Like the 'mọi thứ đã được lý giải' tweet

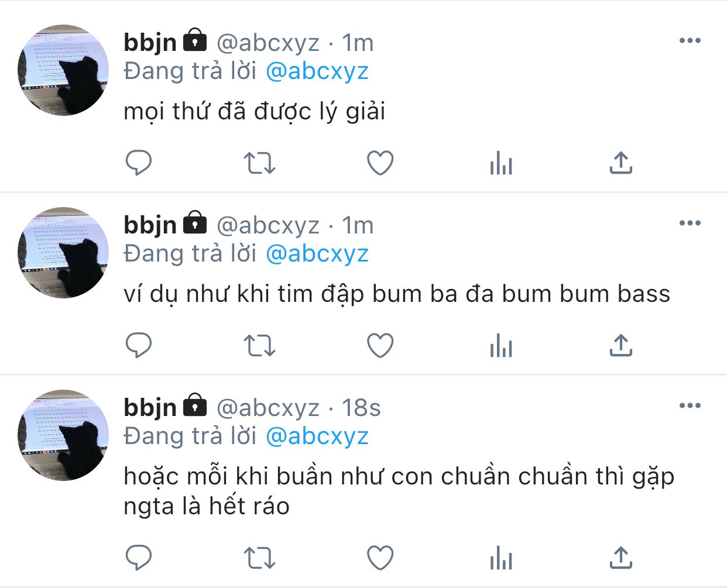pyautogui.click(x=380, y=163)
